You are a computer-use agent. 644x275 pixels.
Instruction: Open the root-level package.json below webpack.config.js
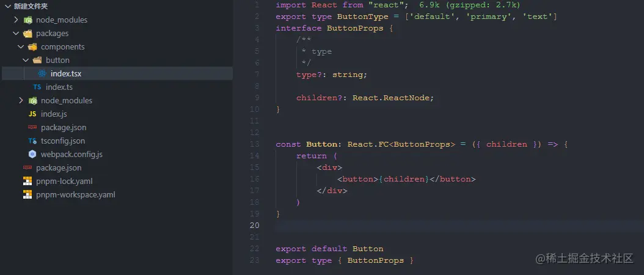(59, 167)
